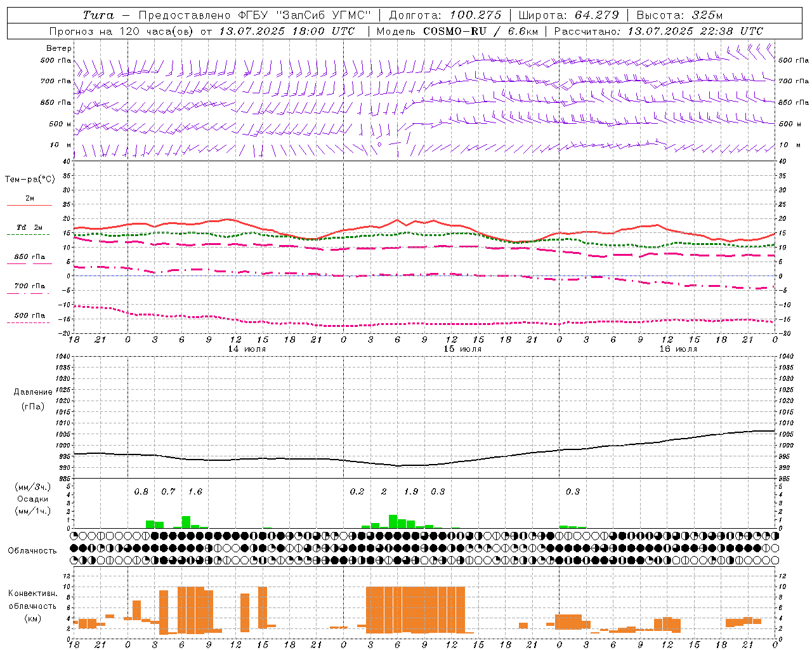This screenshot has height=650, width=812.
Task: Click the "Осадки" precipitation panel label
Action: [x=32, y=499]
